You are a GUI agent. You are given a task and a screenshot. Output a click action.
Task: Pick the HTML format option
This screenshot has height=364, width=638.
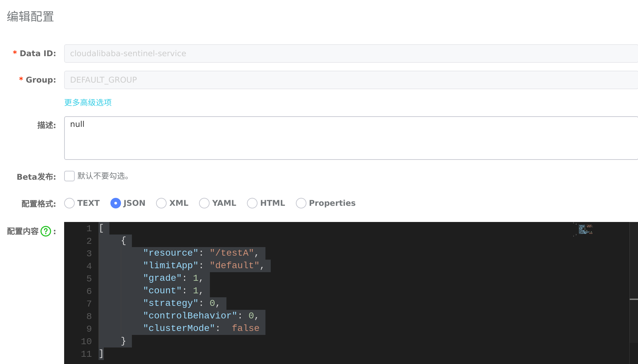(252, 203)
